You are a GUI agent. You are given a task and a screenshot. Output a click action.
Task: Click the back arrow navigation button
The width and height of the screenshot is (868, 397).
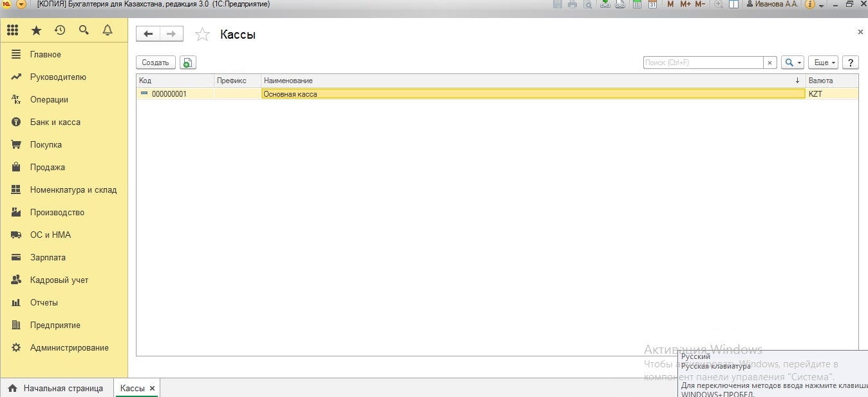click(x=148, y=34)
